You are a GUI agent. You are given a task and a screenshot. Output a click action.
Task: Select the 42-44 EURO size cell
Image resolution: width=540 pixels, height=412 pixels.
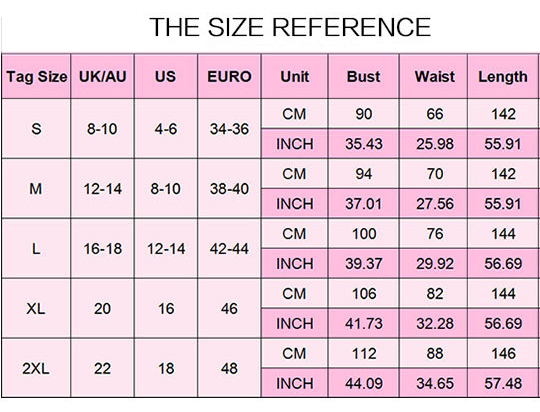pyautogui.click(x=229, y=248)
